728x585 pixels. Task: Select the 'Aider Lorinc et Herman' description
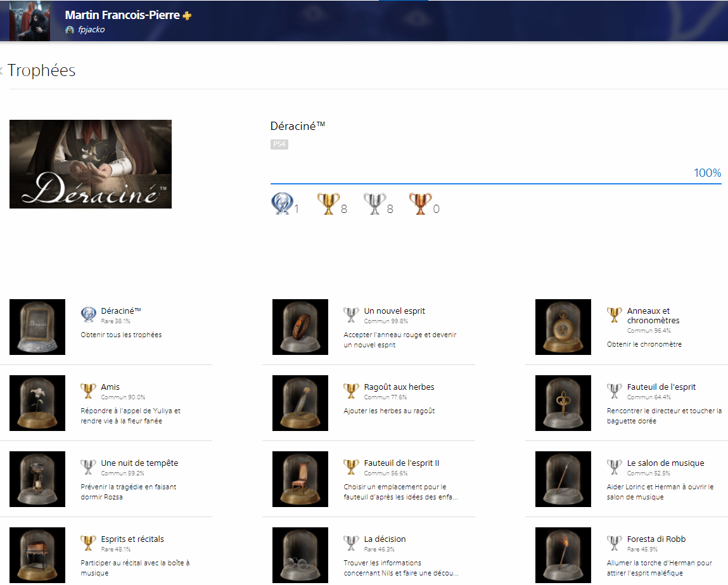(x=660, y=492)
